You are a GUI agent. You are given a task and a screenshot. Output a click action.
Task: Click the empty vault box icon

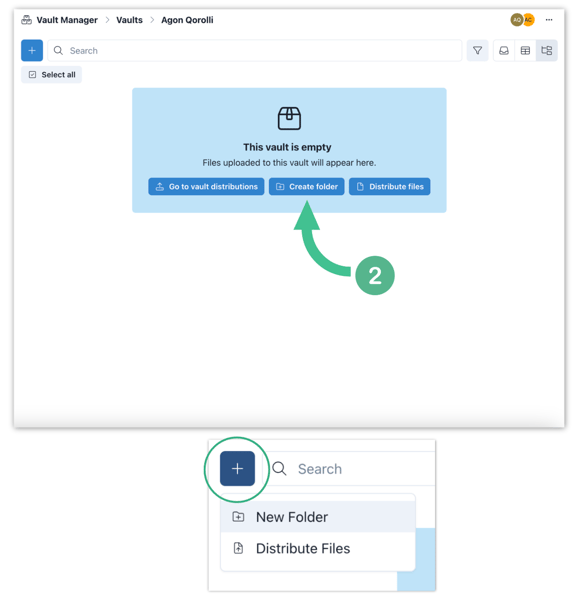pos(289,118)
